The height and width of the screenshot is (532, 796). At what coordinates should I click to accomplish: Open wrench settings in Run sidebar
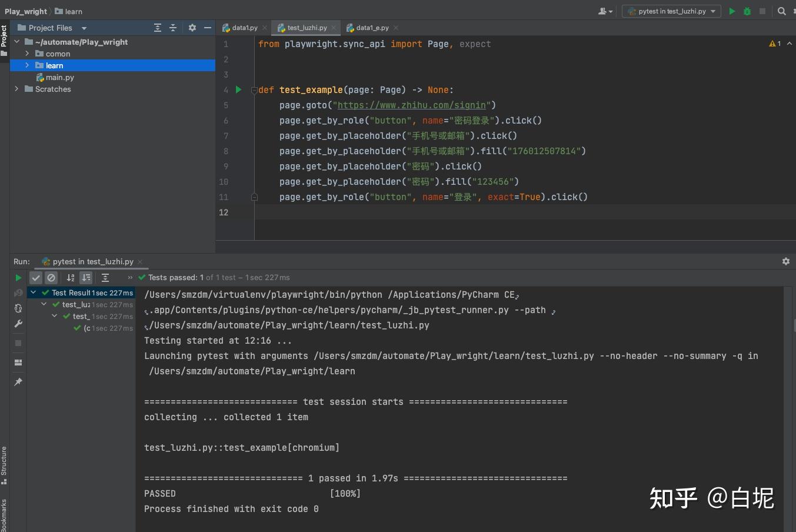tap(18, 324)
